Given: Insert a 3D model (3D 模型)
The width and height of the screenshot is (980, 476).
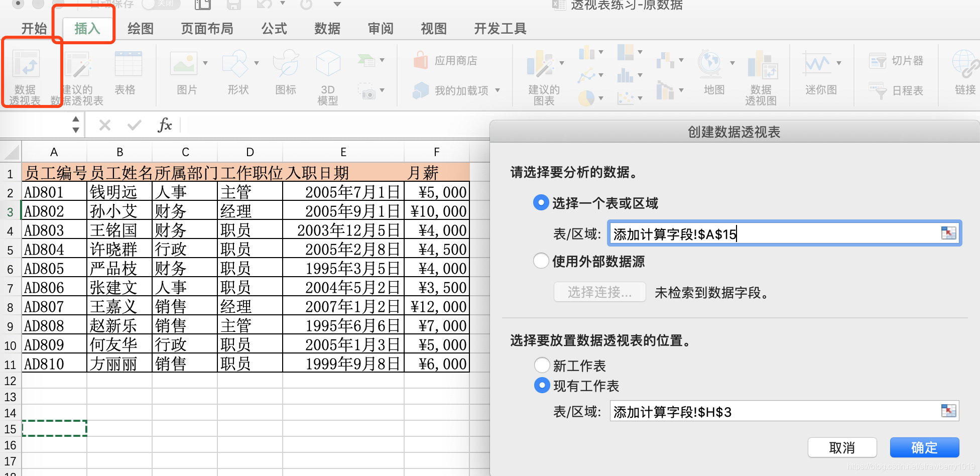Looking at the screenshot, I should [328, 64].
